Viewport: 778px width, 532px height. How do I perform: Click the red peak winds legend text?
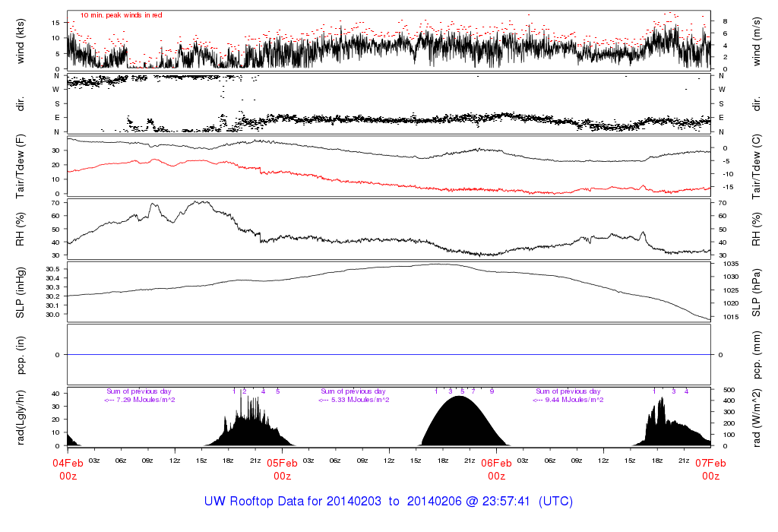(x=122, y=15)
